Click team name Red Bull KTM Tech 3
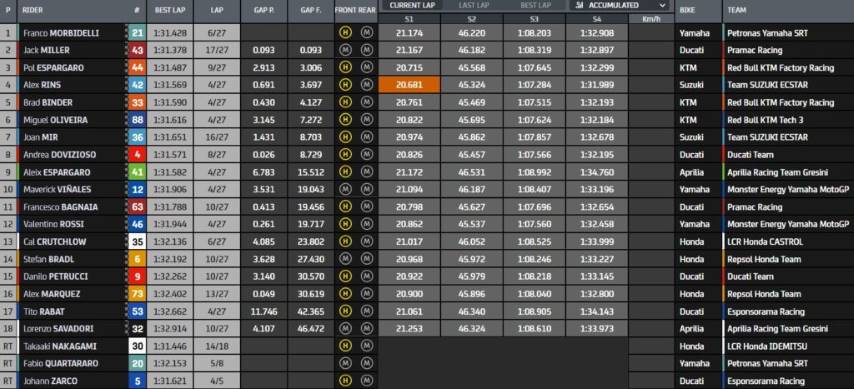The image size is (854, 389). (x=765, y=120)
